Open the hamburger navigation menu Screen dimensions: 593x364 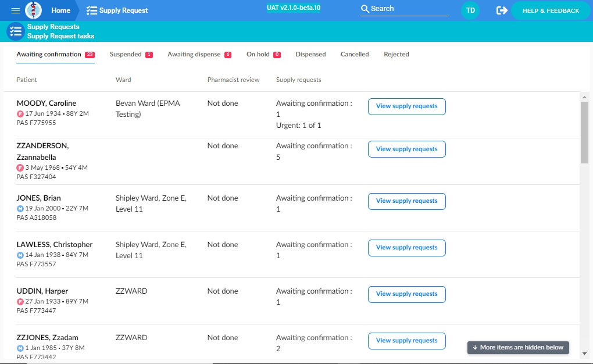point(16,10)
